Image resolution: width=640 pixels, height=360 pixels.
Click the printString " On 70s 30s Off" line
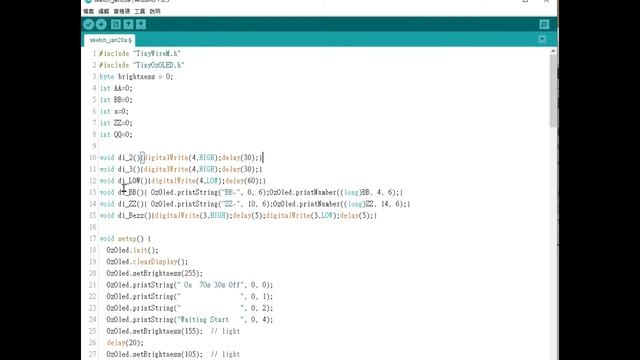click(x=190, y=285)
